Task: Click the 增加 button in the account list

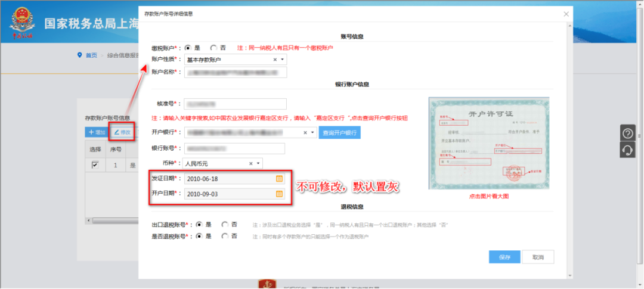Action: click(x=96, y=132)
